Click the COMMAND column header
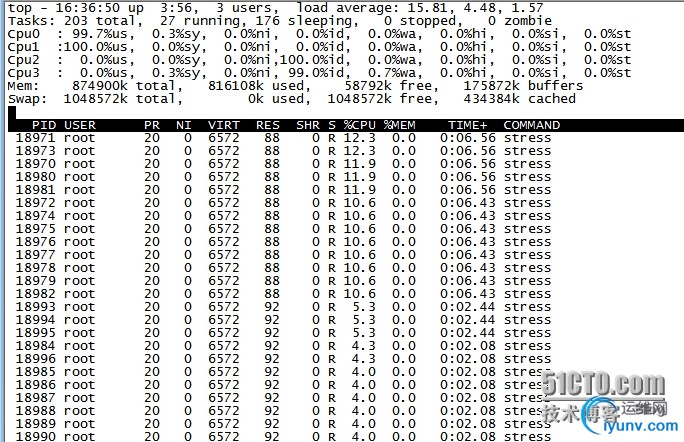Screen dimensions: 684x442 (x=532, y=125)
